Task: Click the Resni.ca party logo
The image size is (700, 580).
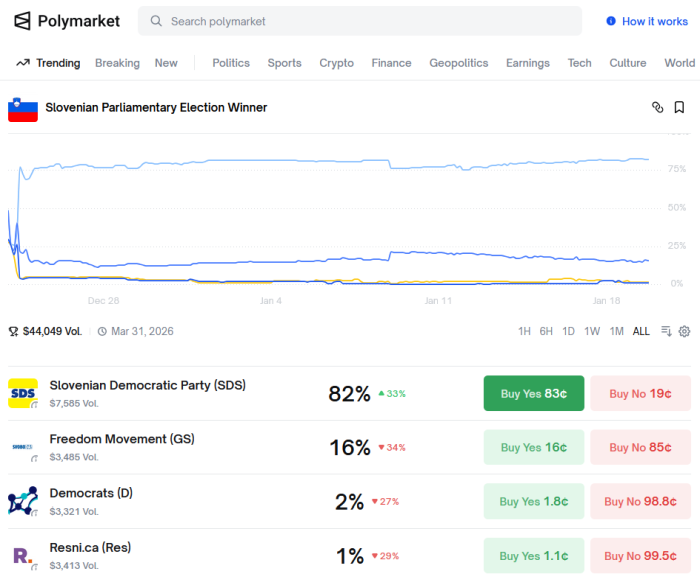Action: pos(23,556)
